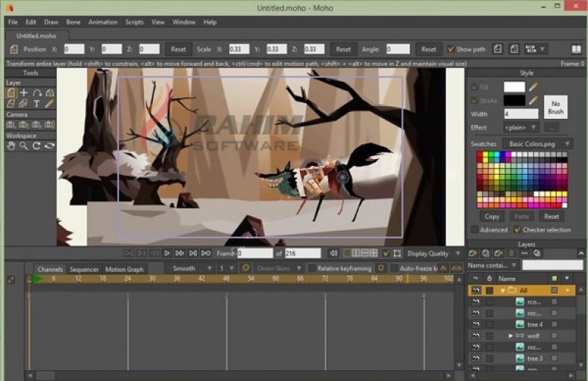Toggle the Show path checkbox

(450, 49)
